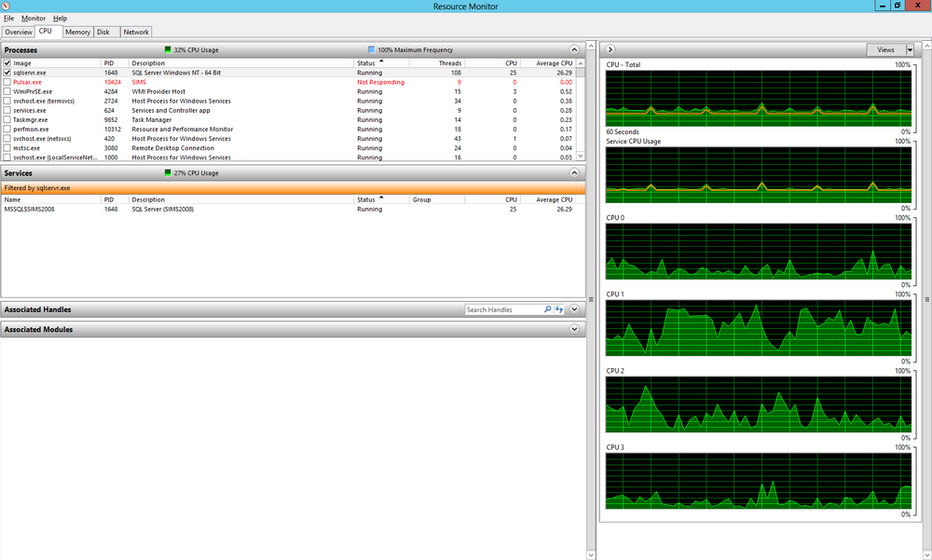Collapse the Processes section chevron
Image resolution: width=932 pixels, height=560 pixels.
[x=574, y=49]
